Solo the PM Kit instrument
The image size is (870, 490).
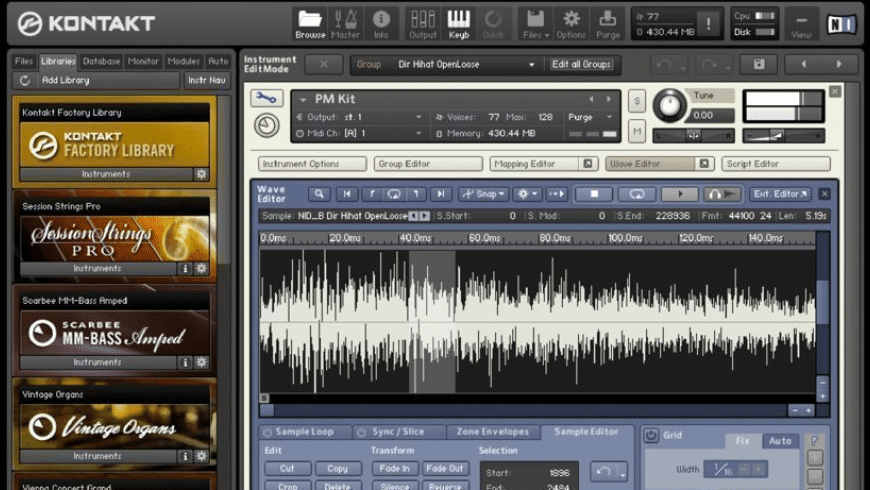(636, 101)
